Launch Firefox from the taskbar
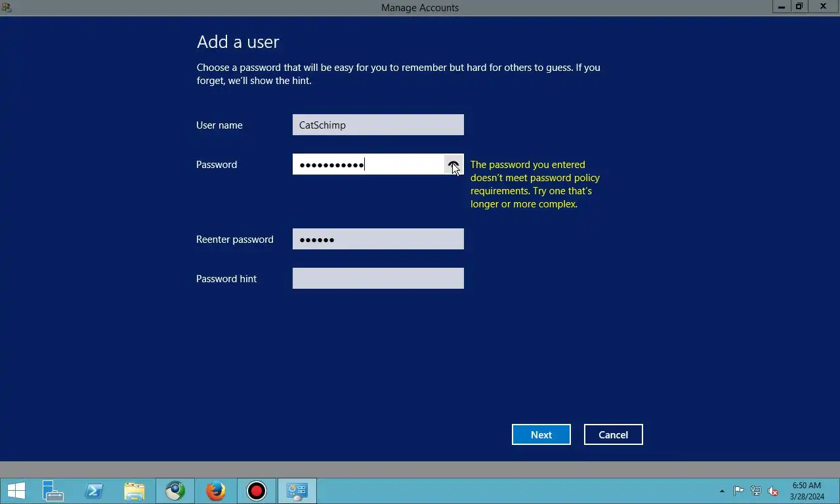 pyautogui.click(x=216, y=491)
